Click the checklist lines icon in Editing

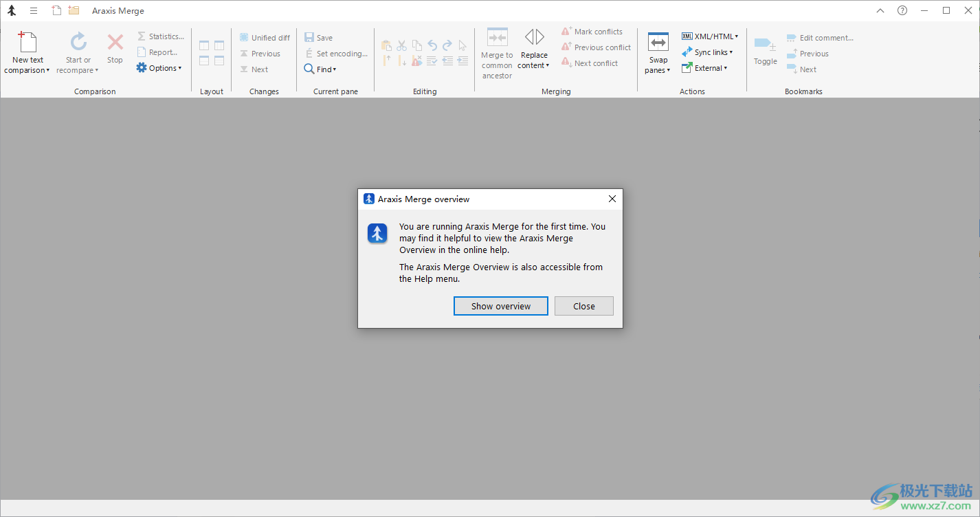point(432,60)
